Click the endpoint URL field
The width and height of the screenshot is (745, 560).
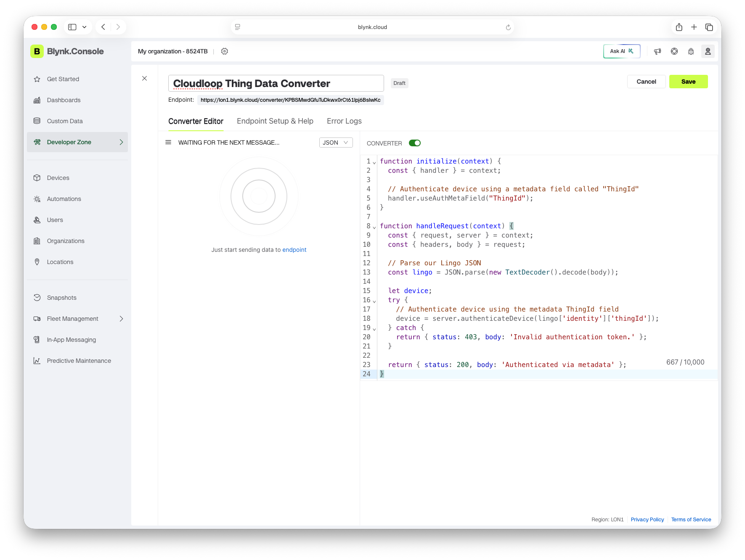(290, 100)
